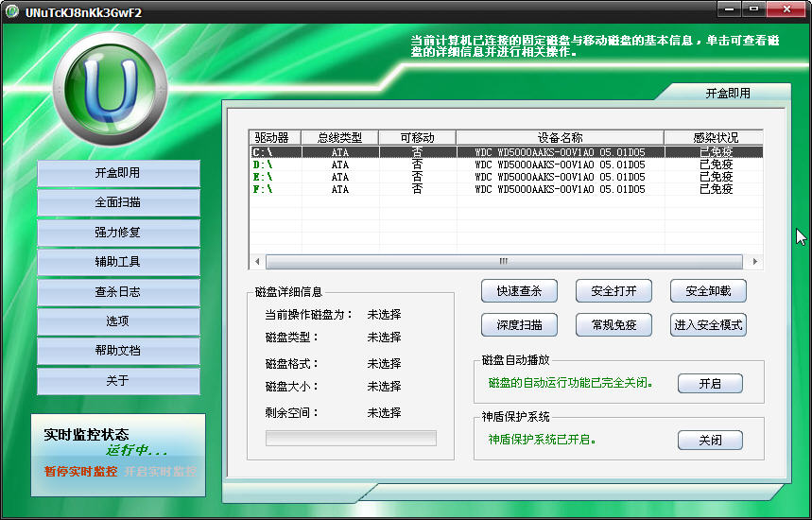Open the 全面扫描 (full scan) menu item

coord(118,202)
